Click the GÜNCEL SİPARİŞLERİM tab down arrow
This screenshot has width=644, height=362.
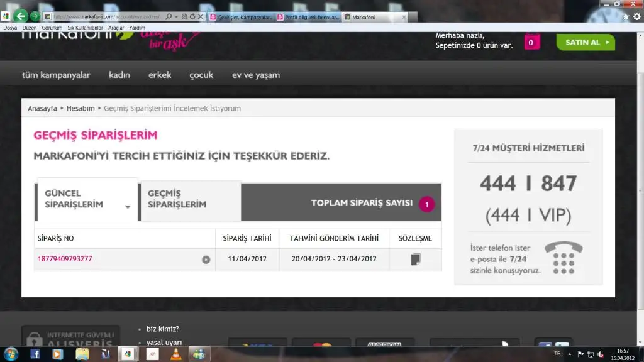[x=128, y=207]
